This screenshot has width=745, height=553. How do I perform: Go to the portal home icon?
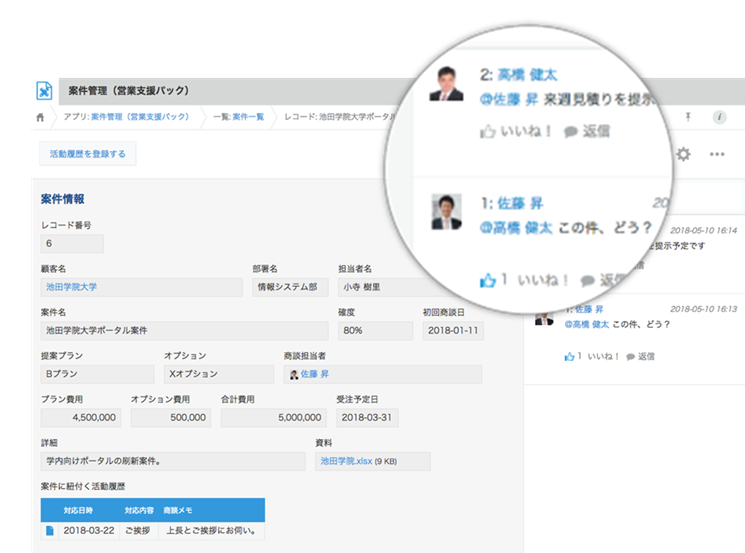(x=40, y=117)
